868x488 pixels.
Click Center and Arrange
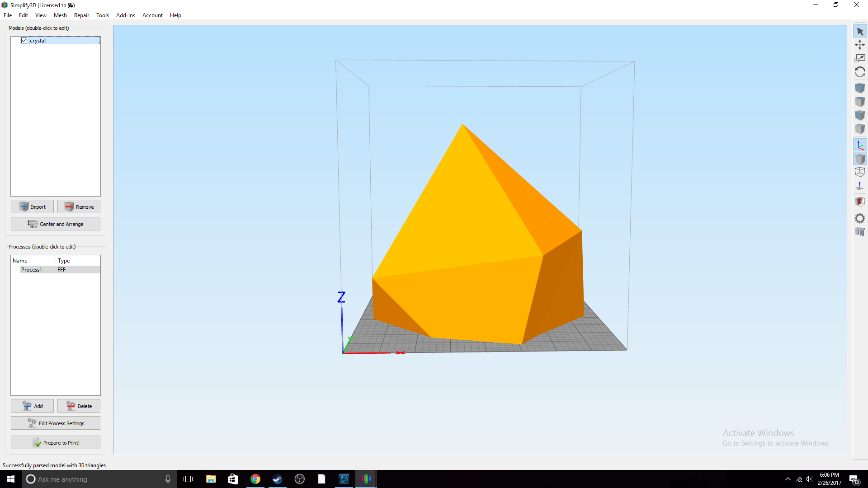(56, 224)
